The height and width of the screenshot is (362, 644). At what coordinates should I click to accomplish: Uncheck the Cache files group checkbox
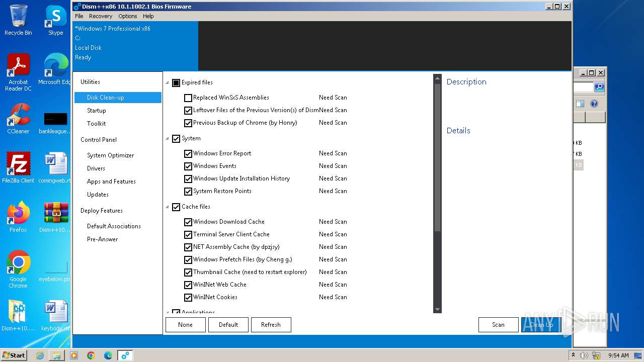point(176,207)
